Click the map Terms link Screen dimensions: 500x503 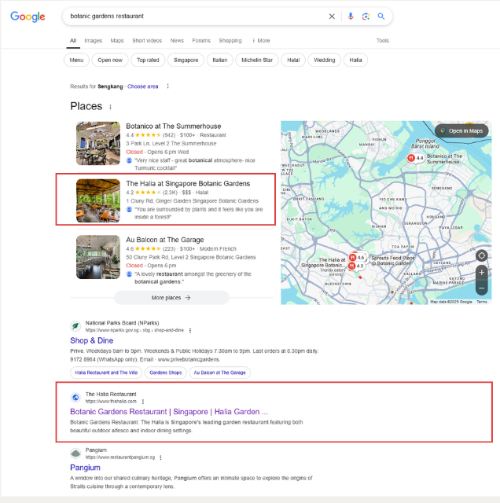tap(482, 302)
